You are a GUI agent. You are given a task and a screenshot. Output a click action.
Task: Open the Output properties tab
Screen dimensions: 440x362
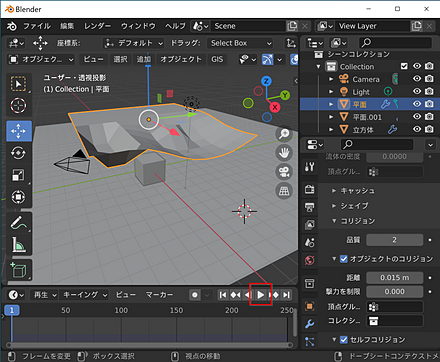[x=309, y=207]
